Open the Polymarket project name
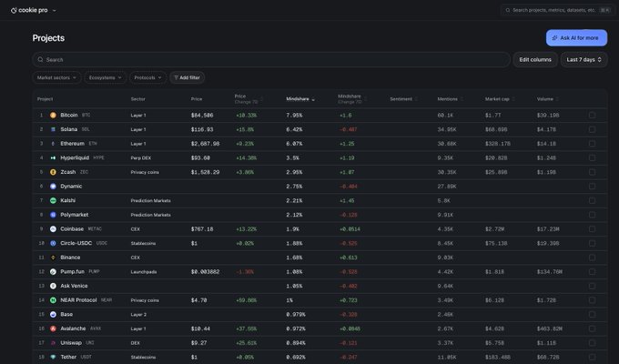 pos(75,215)
